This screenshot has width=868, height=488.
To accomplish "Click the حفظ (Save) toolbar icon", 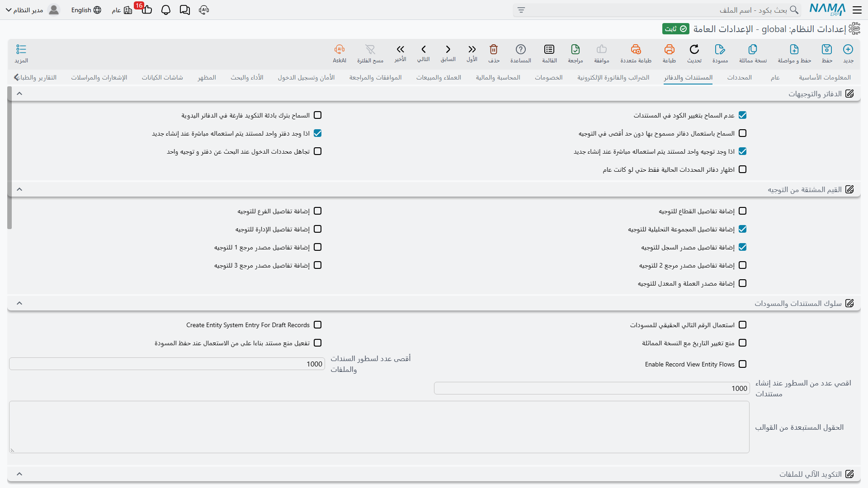I will coord(827,49).
